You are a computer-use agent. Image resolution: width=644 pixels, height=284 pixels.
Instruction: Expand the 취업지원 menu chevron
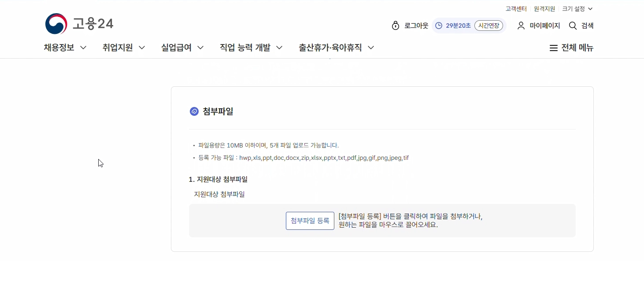pos(142,48)
